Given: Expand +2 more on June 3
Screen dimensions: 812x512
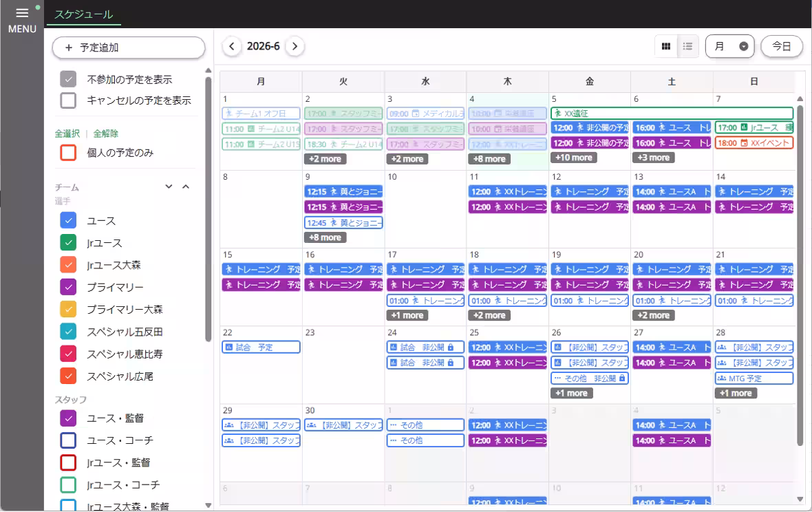Looking at the screenshot, I should coord(407,159).
